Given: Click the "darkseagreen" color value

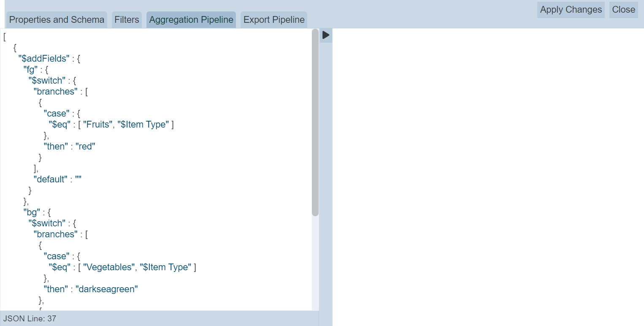Looking at the screenshot, I should [107, 289].
